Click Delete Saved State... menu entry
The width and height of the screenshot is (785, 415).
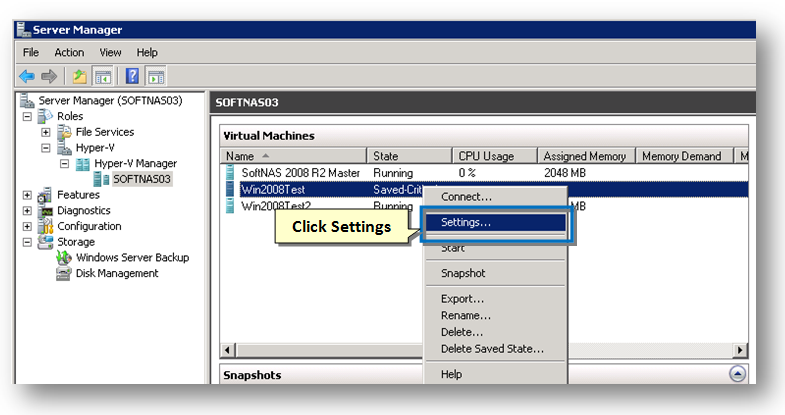click(x=492, y=348)
